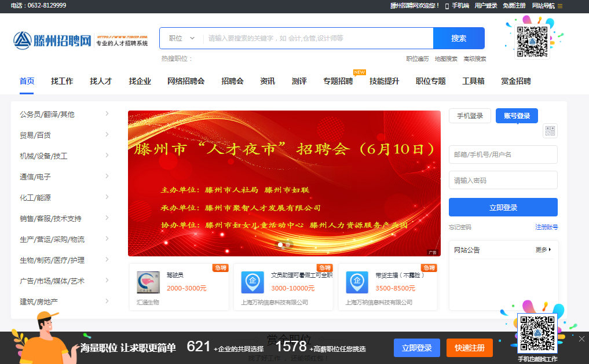Open the 测评 navigation tab
This screenshot has width=589, height=364.
pos(299,81)
